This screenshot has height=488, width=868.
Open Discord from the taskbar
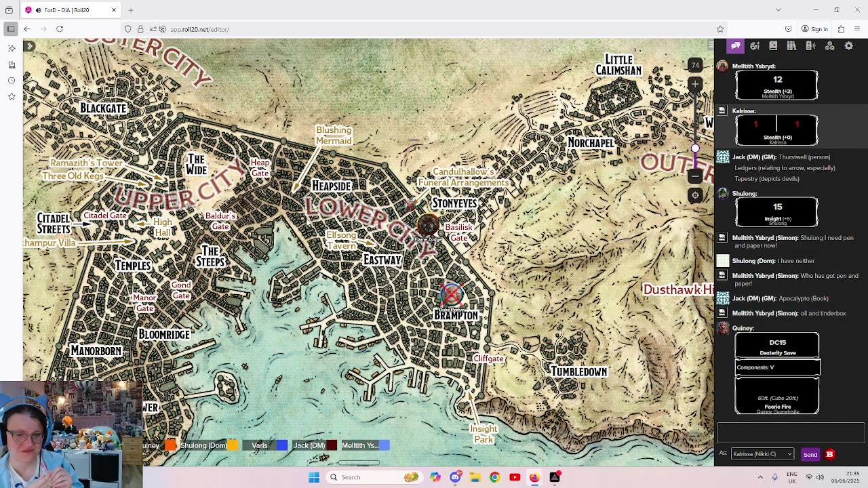coord(455,477)
